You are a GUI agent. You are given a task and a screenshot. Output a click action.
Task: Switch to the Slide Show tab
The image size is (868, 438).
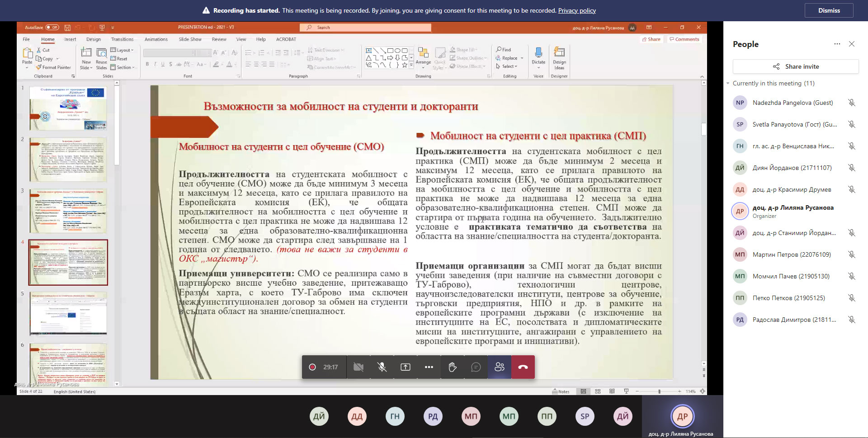(x=190, y=39)
